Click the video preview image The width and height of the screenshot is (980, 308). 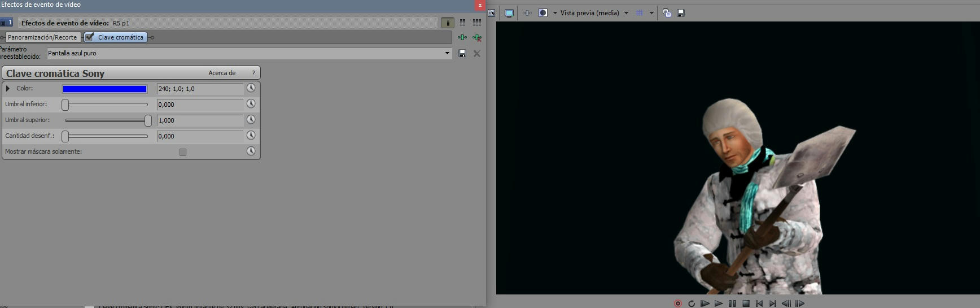pyautogui.click(x=738, y=158)
